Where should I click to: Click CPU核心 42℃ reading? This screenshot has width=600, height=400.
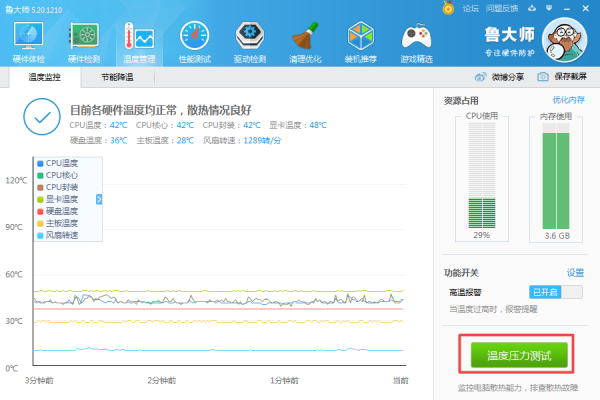(165, 125)
